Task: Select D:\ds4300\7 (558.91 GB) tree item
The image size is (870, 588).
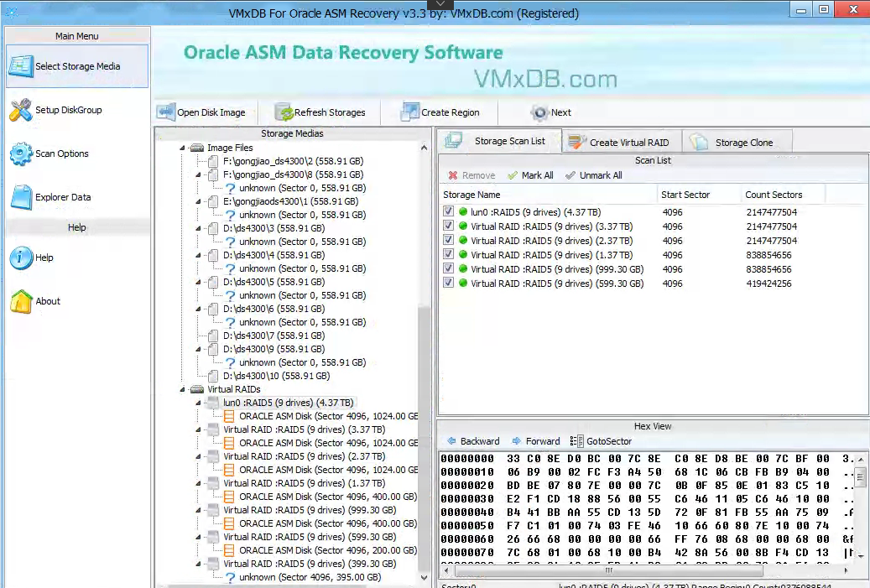Action: pyautogui.click(x=274, y=336)
